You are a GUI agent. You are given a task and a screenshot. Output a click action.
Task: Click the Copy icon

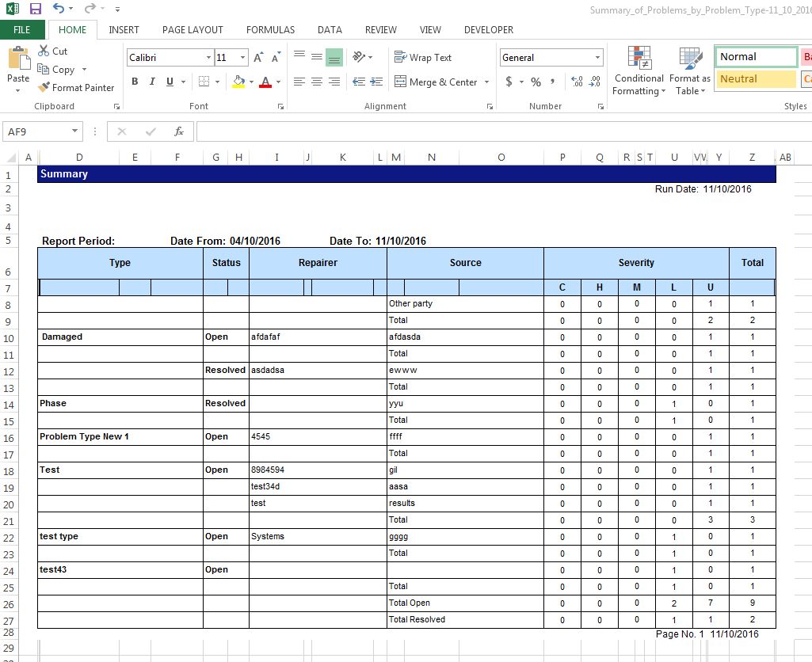(x=43, y=69)
